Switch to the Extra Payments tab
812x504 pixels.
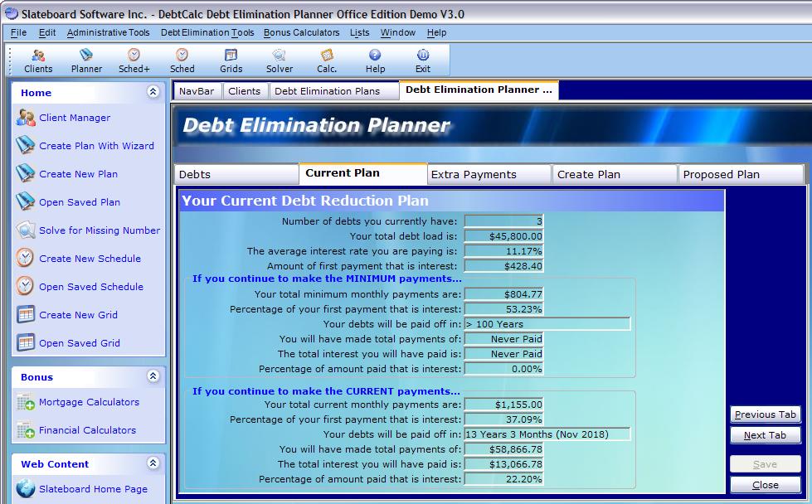pyautogui.click(x=474, y=175)
